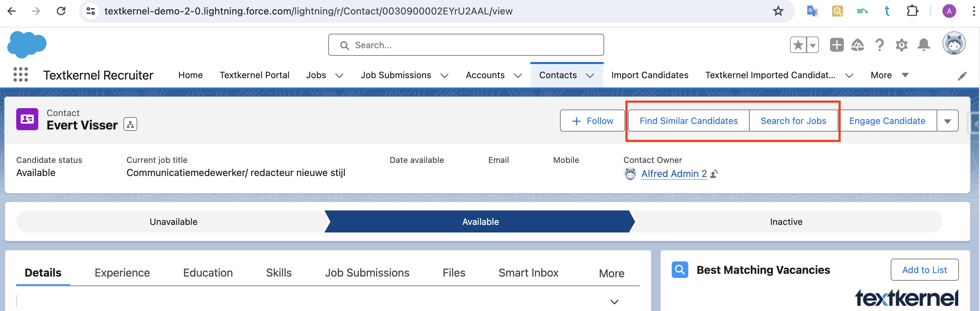
Task: Click the Salesforce cloud logo
Action: click(x=27, y=44)
